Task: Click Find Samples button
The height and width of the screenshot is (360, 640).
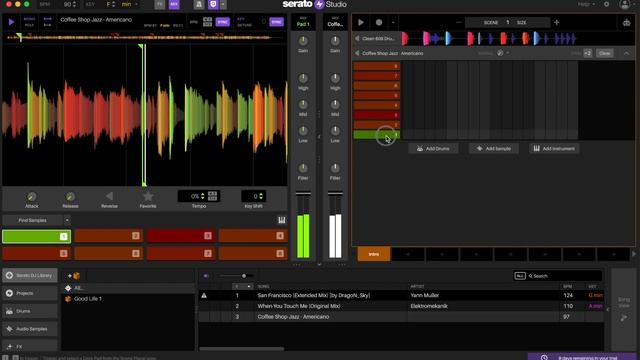Action: (x=32, y=220)
